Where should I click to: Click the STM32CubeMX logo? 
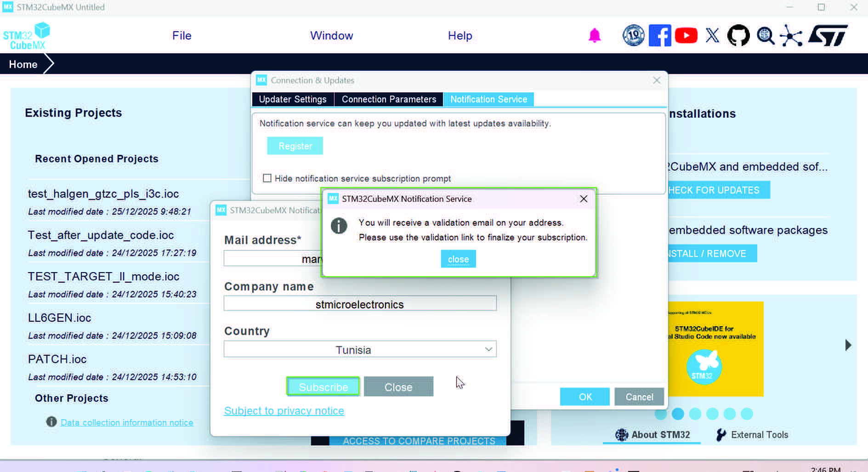tap(27, 36)
